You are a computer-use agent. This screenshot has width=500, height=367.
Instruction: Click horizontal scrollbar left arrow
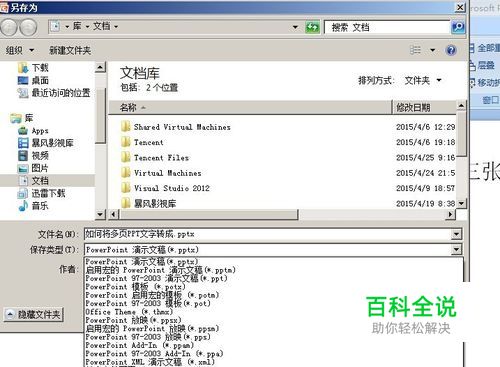tap(113, 214)
